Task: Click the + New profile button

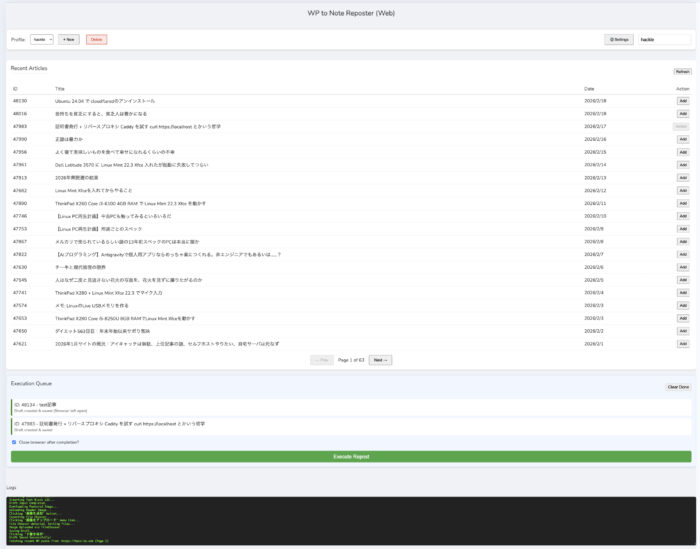Action: [x=69, y=39]
